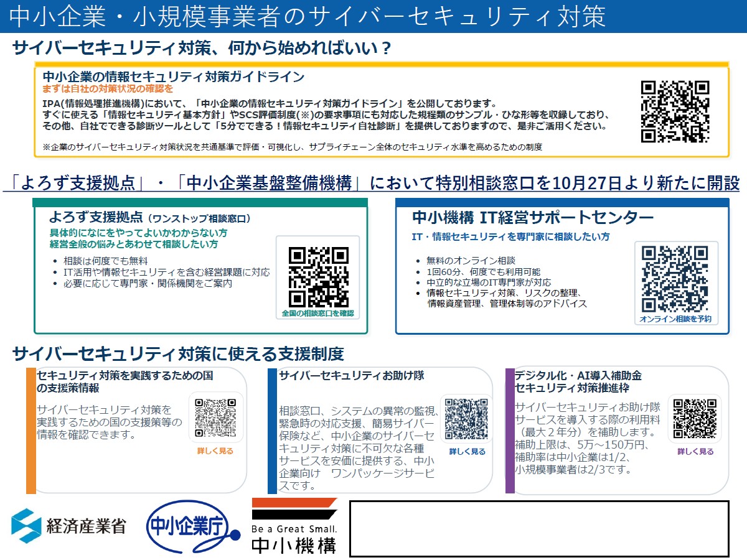Screen dimensions: 747x560
Task: Select heading 中小企業の情報セキュリティ対策ガイドライン
Action: (x=173, y=77)
